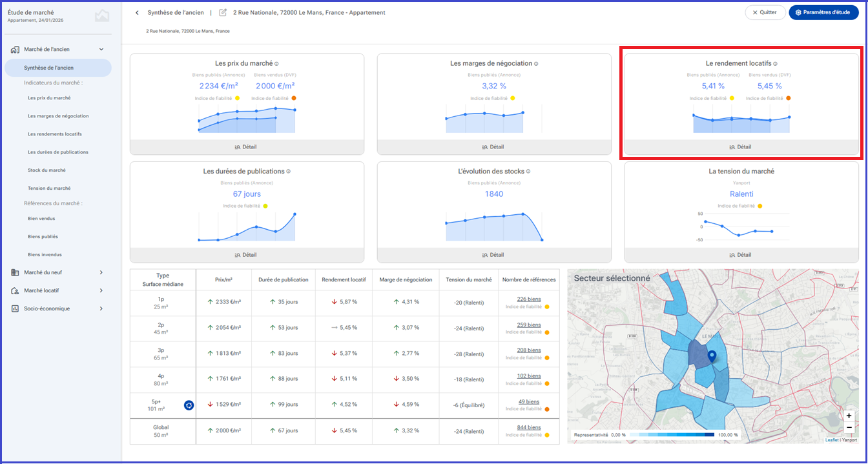Select Tension du marché in sidebar

tap(49, 188)
